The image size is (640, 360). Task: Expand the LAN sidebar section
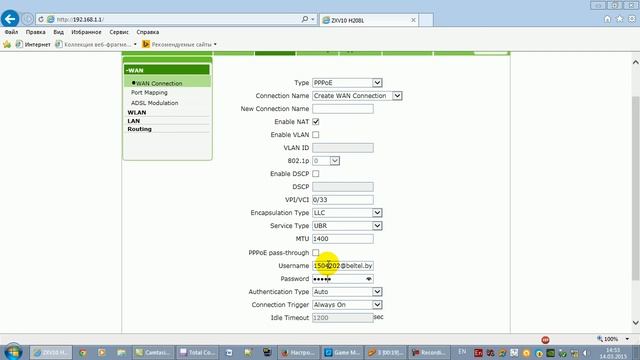pyautogui.click(x=133, y=121)
